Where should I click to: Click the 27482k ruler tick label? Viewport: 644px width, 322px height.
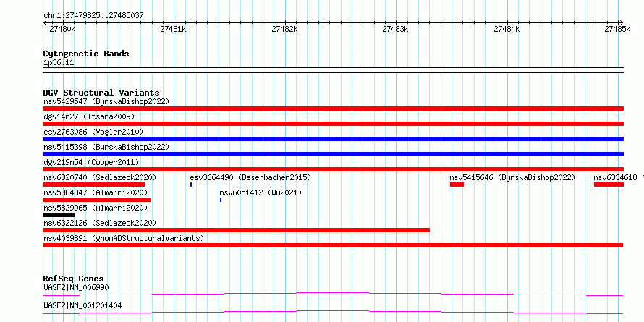(x=284, y=29)
